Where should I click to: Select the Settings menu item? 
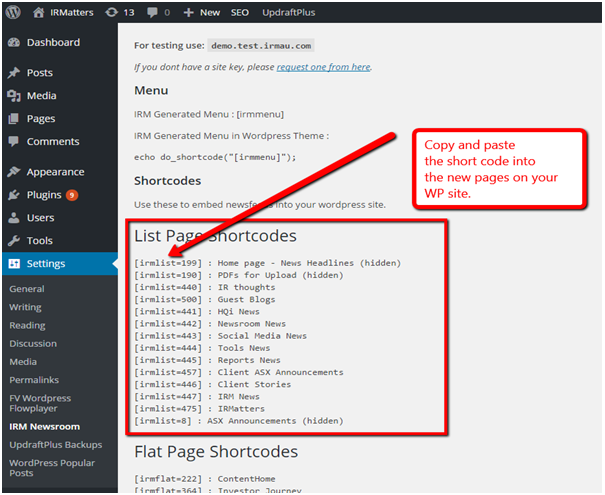coord(46,264)
